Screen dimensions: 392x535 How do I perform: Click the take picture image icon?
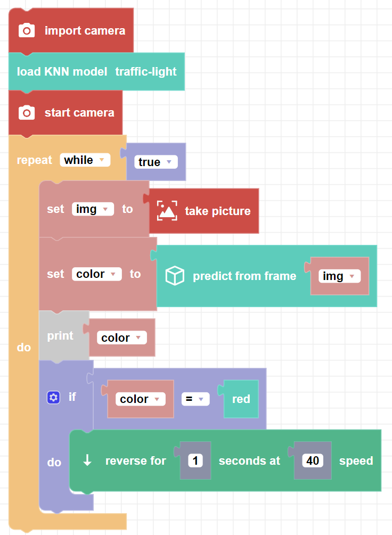click(x=167, y=211)
